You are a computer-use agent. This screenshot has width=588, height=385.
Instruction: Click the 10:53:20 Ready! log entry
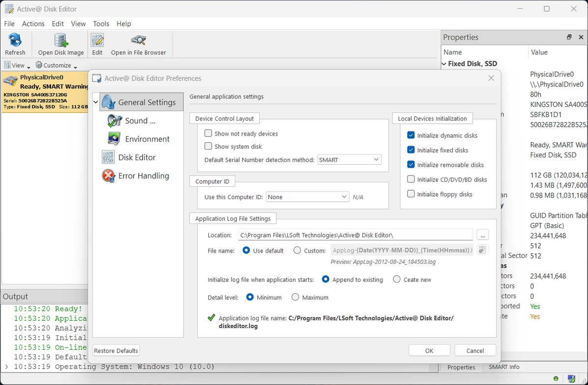click(48, 308)
